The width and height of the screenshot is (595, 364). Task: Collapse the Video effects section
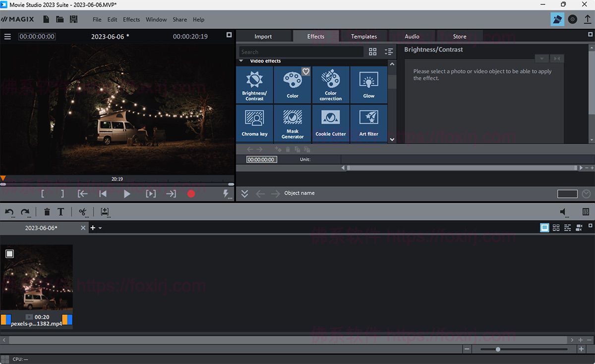(x=241, y=61)
